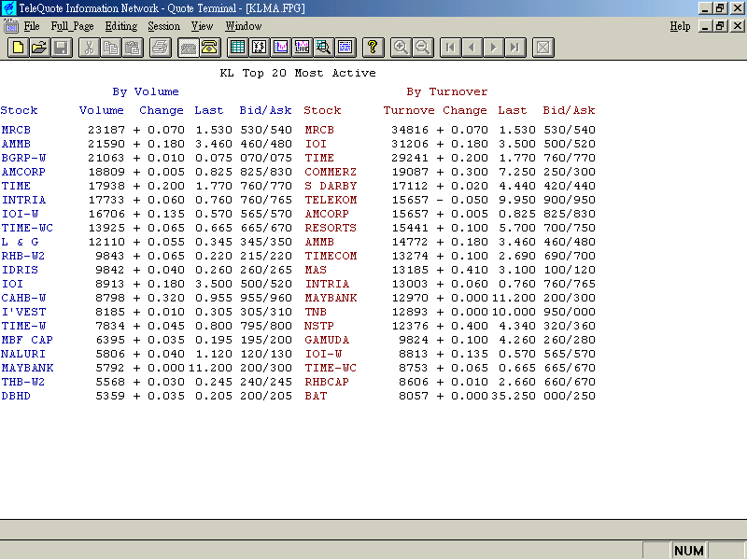Click the Open folder toolbar icon
The image size is (747, 560).
click(x=40, y=48)
